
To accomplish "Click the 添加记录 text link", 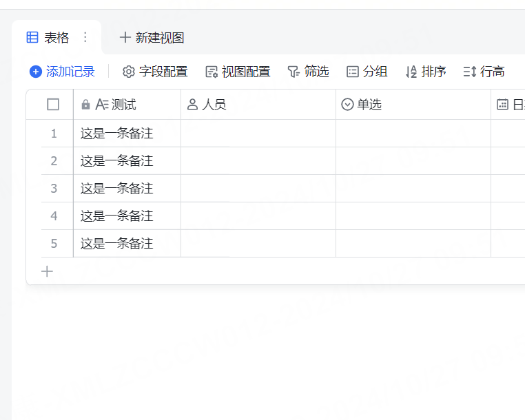I will point(70,72).
